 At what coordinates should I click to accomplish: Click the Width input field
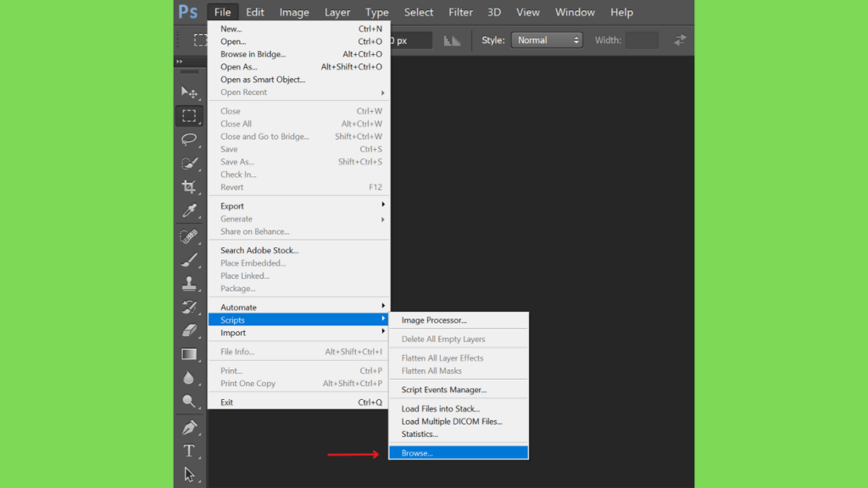(642, 40)
